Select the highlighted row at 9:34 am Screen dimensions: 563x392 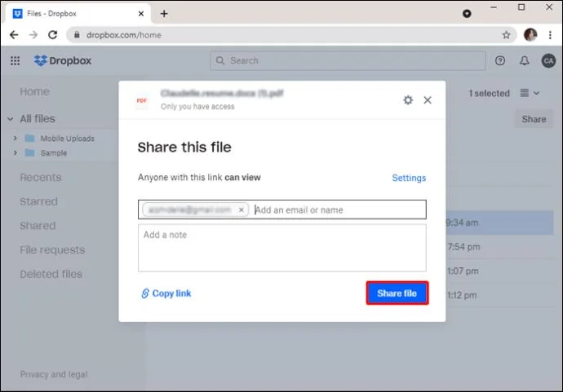499,222
